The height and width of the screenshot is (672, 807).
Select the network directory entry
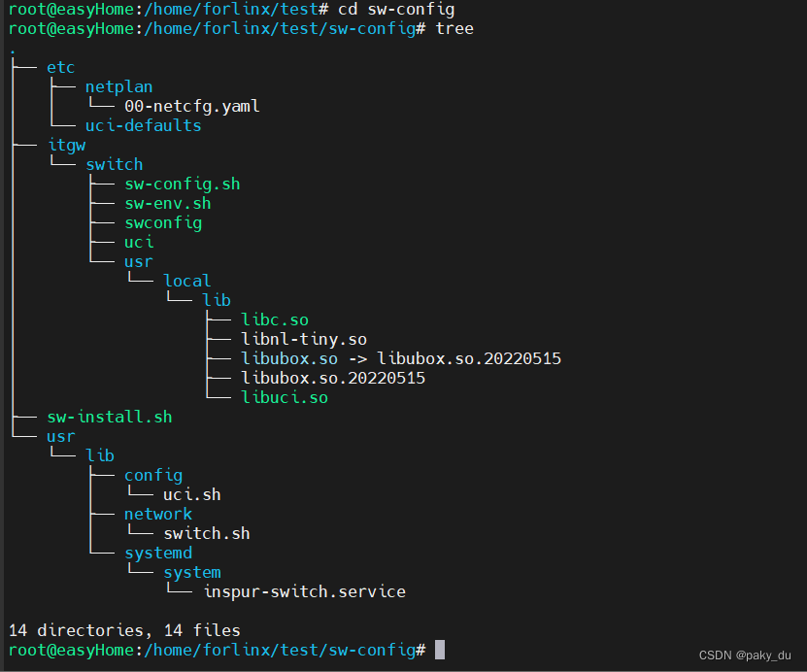point(157,514)
